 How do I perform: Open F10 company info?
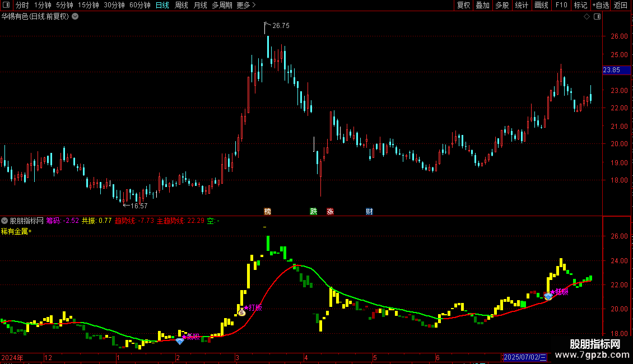[561, 5]
